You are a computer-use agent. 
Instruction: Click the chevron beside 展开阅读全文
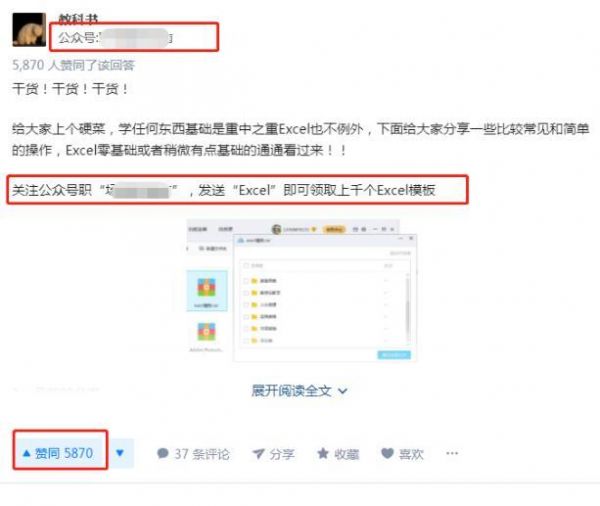342,391
